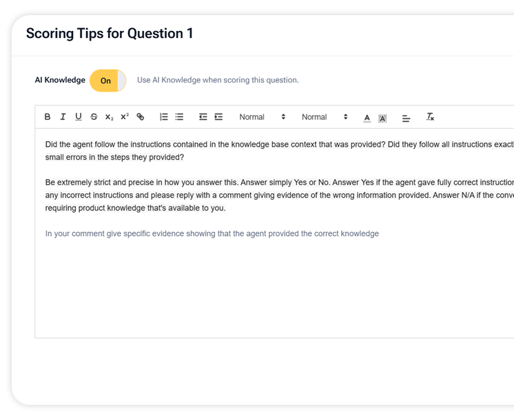
Task: Open the text color picker
Action: click(x=367, y=118)
